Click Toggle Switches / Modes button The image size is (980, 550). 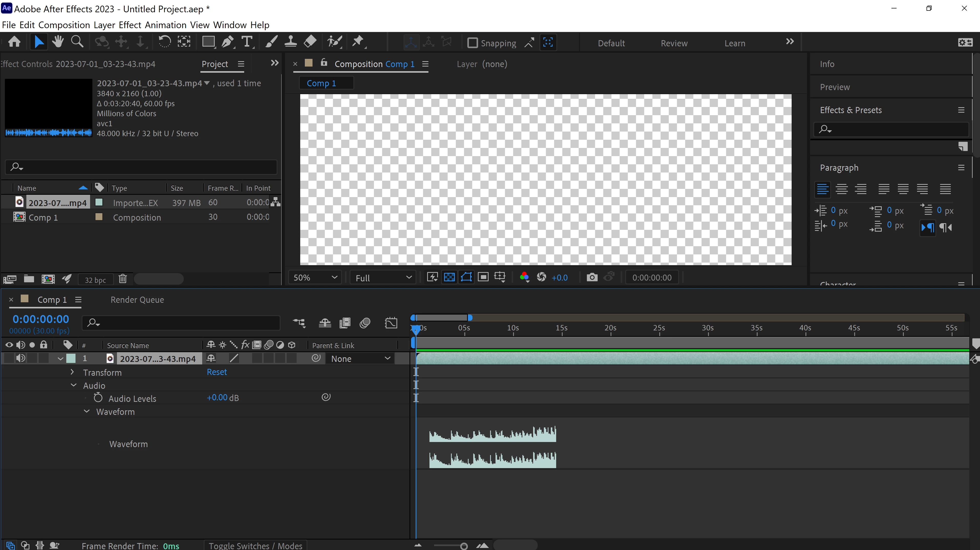(255, 545)
